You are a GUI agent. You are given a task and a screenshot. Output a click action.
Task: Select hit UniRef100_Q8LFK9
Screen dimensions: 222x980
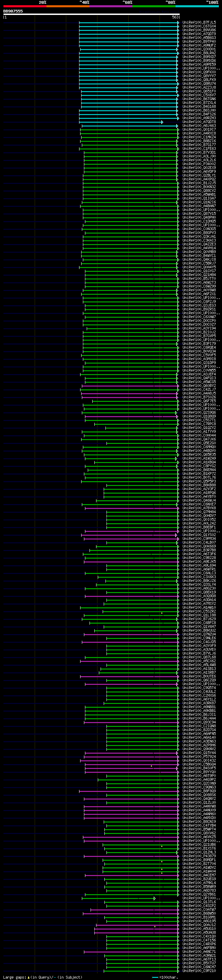[199, 80]
